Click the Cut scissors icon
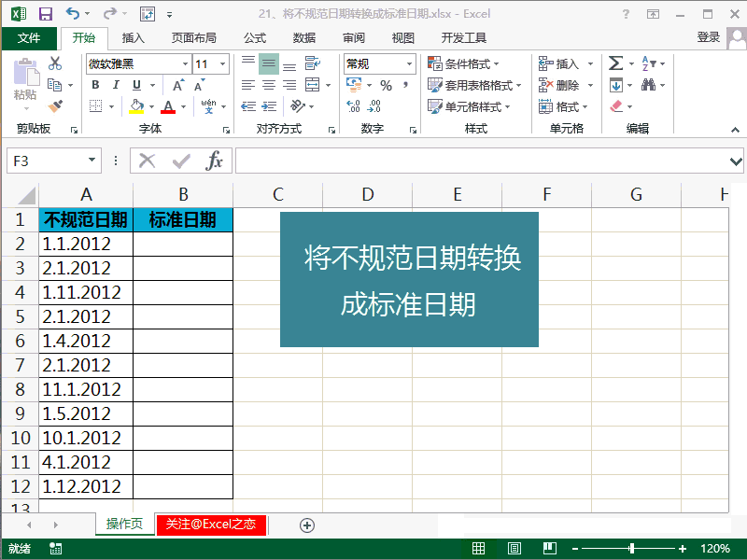Screen dimensions: 747x560 (53, 63)
